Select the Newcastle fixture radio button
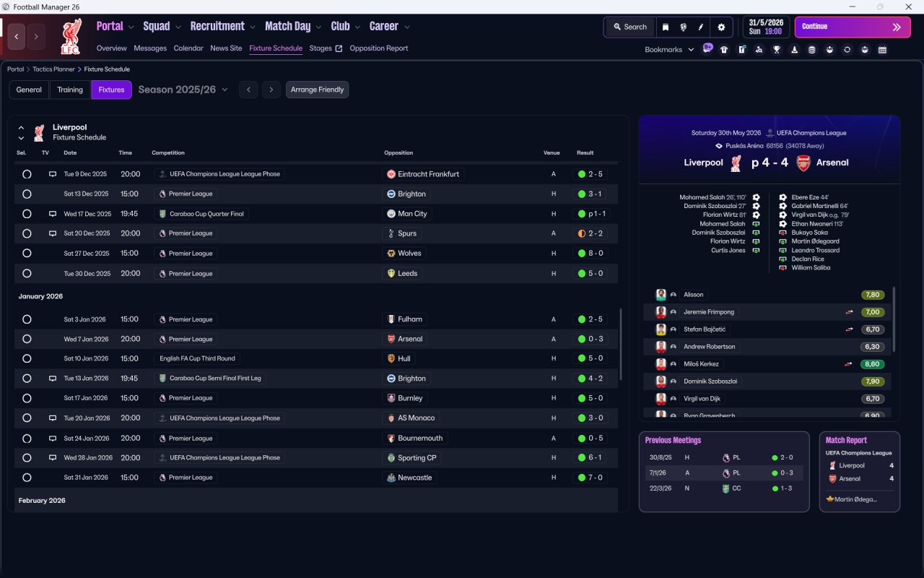 coord(27,478)
